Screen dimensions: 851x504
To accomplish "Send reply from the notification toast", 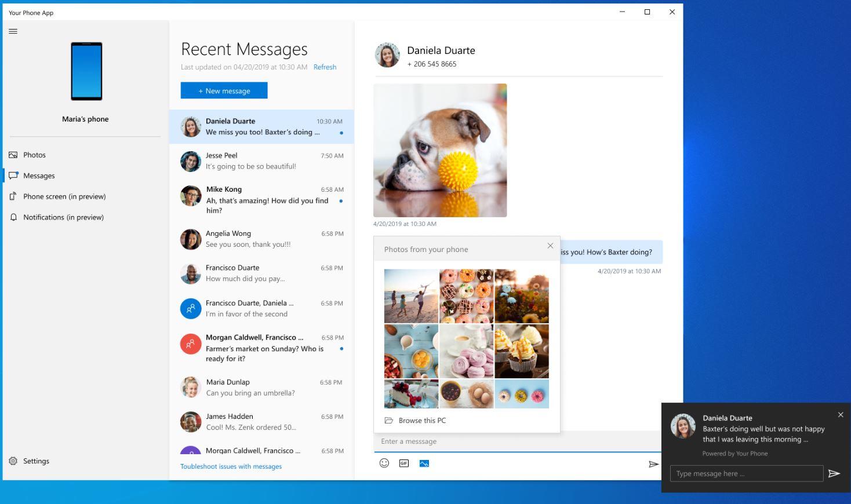I will (834, 473).
